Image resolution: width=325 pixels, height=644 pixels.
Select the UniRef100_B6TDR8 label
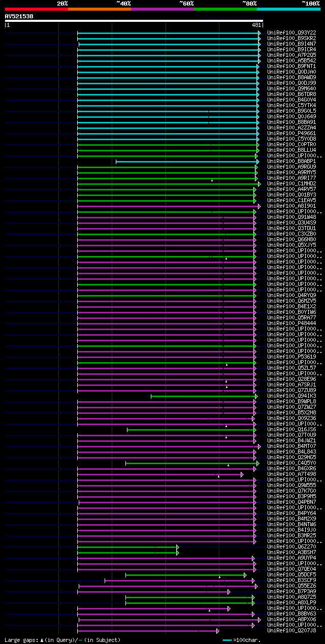291,94
